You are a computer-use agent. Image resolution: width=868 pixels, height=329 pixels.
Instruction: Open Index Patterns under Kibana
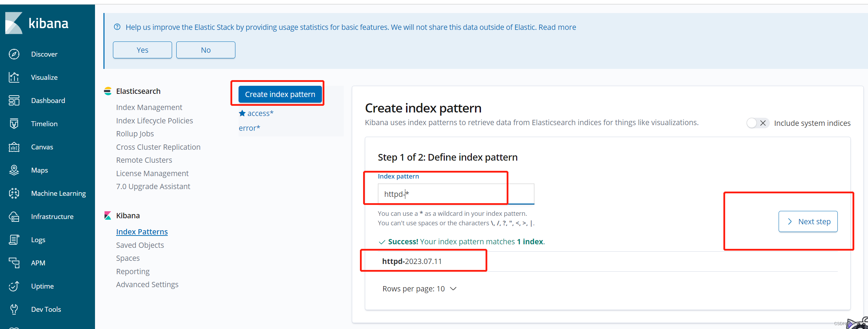[x=142, y=232]
